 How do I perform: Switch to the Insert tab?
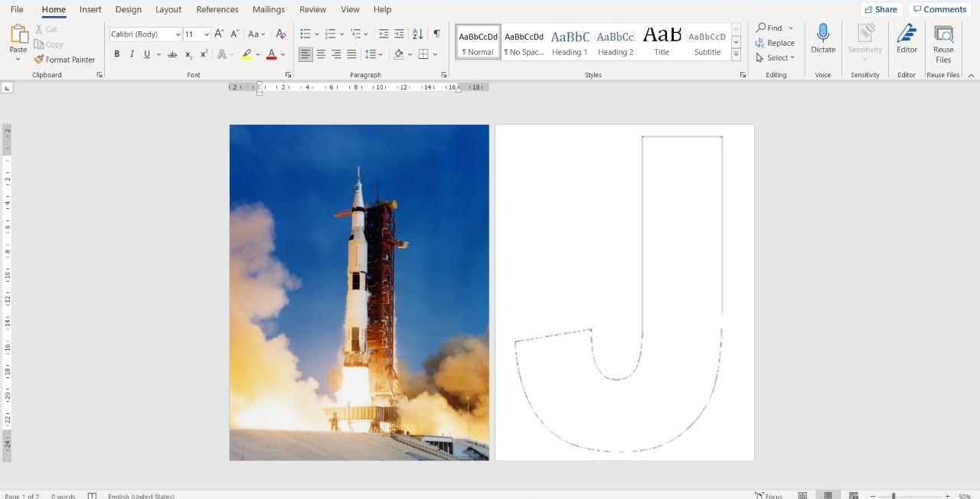[90, 9]
